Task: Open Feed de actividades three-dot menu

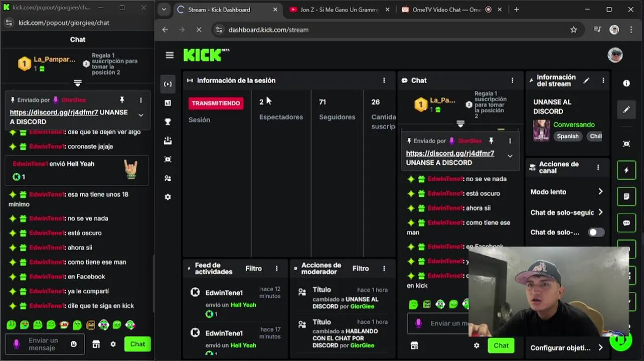Action: 276,269
